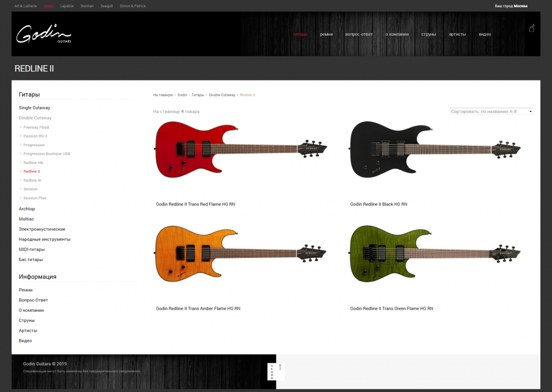The width and height of the screenshot is (552, 392).
Task: Open 'Godin Redline II Trans Amber Flame HG RN' title
Action: click(x=198, y=309)
